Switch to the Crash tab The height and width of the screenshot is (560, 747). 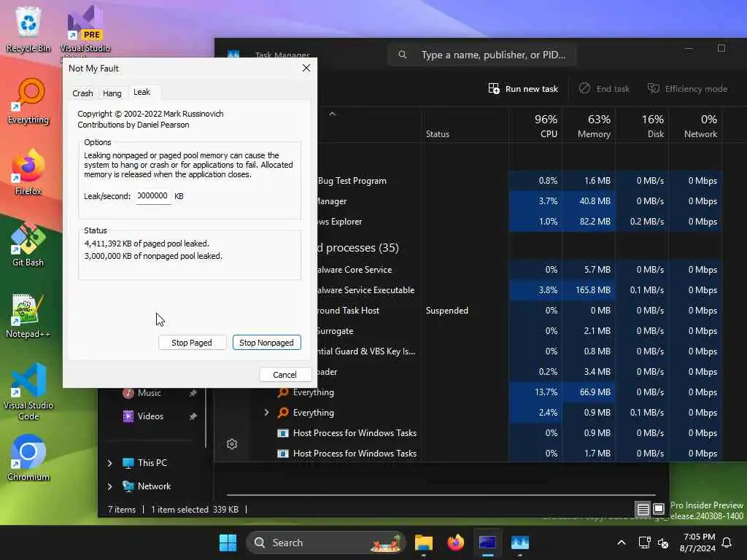82,93
